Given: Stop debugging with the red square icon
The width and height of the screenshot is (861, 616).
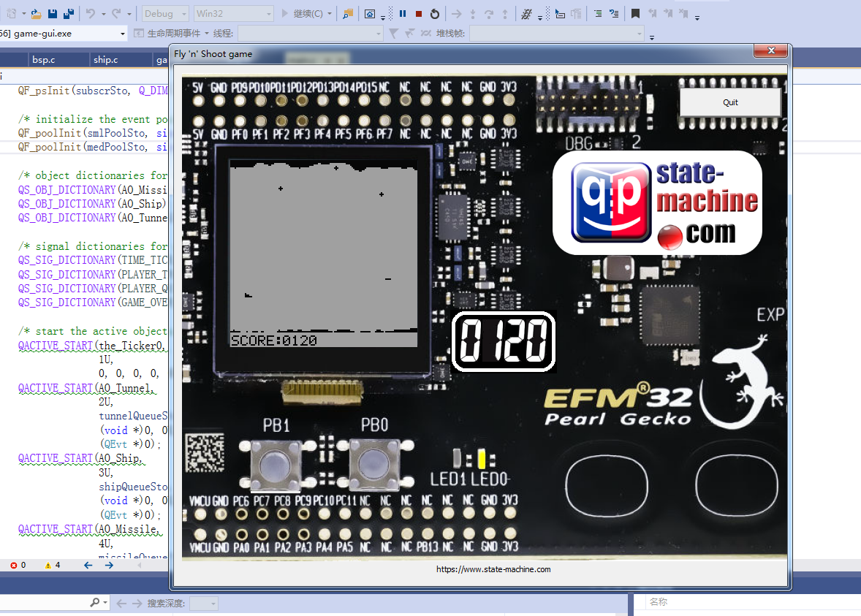Looking at the screenshot, I should [x=419, y=14].
